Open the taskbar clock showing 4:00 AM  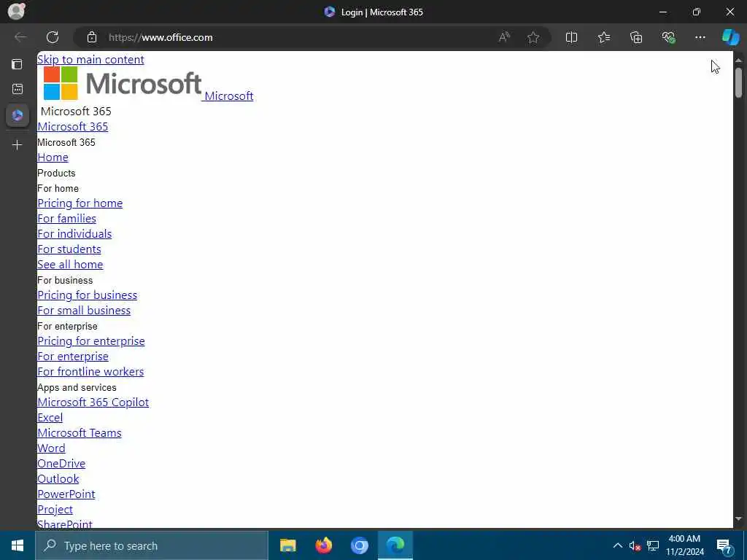click(684, 545)
